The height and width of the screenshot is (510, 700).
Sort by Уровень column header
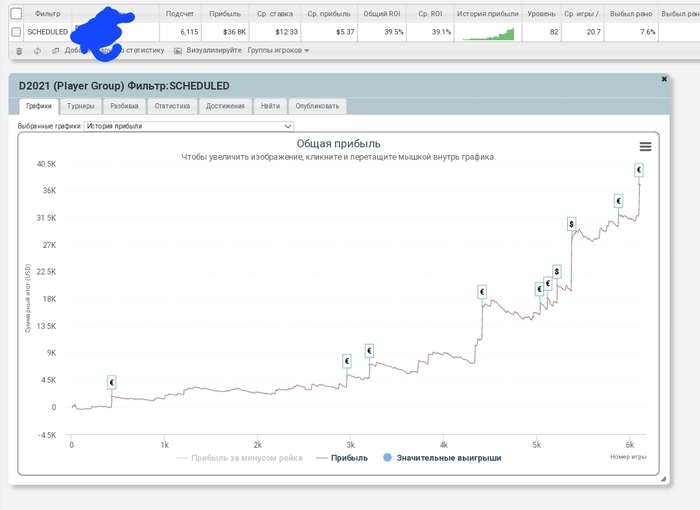click(x=542, y=14)
